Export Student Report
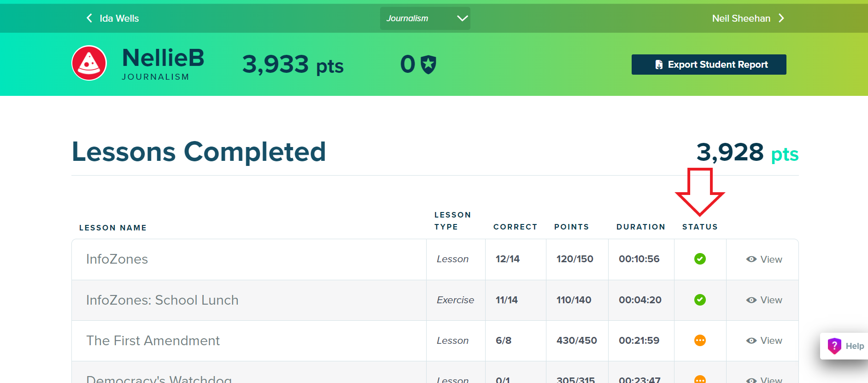 click(709, 65)
